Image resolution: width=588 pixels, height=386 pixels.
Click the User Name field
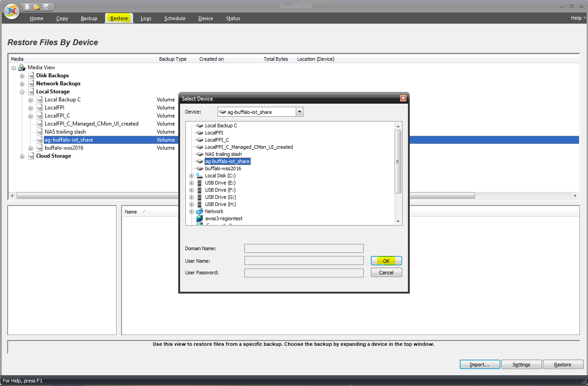(x=304, y=260)
